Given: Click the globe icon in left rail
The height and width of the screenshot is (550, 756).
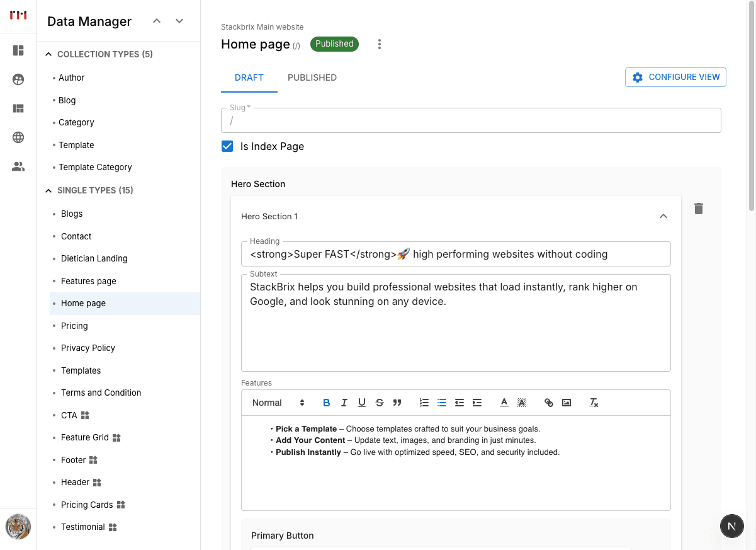Looking at the screenshot, I should (x=18, y=137).
